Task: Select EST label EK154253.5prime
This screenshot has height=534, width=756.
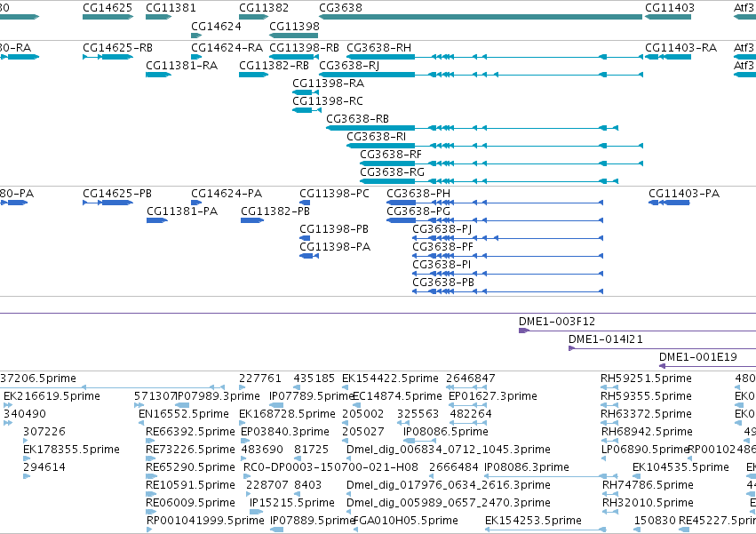Action: (x=533, y=521)
